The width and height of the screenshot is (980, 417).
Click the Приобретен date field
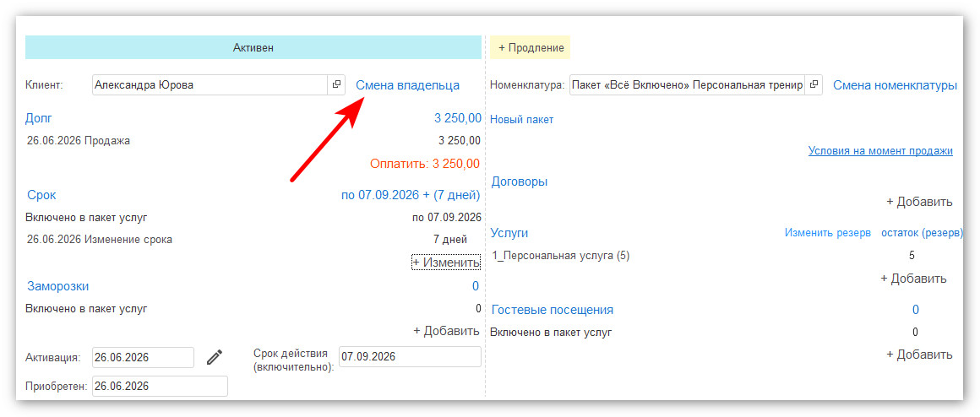pos(160,387)
